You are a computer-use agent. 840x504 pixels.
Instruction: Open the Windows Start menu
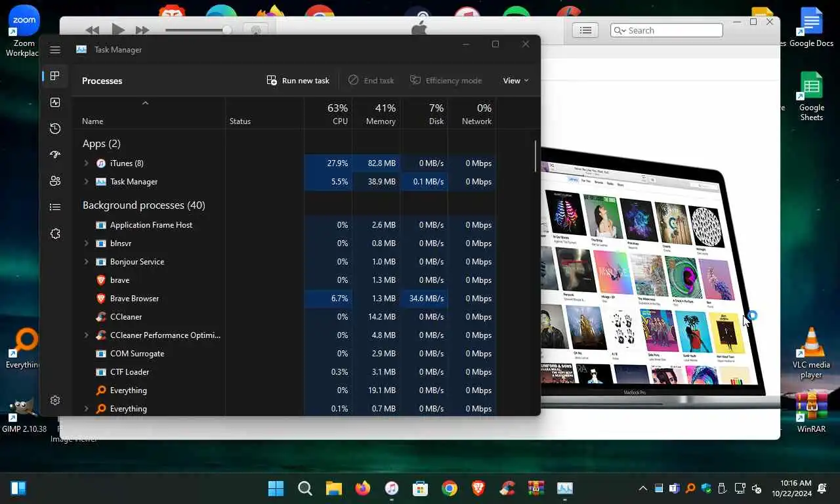(276, 488)
